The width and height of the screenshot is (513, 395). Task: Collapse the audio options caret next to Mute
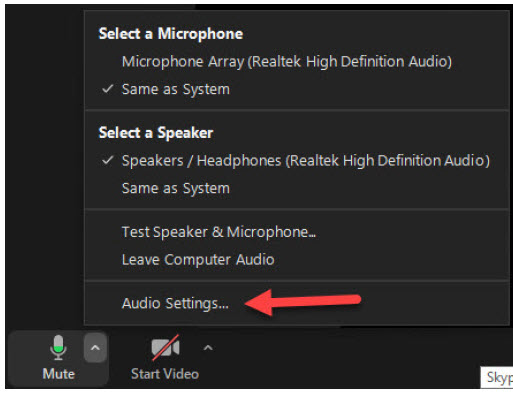[x=95, y=348]
